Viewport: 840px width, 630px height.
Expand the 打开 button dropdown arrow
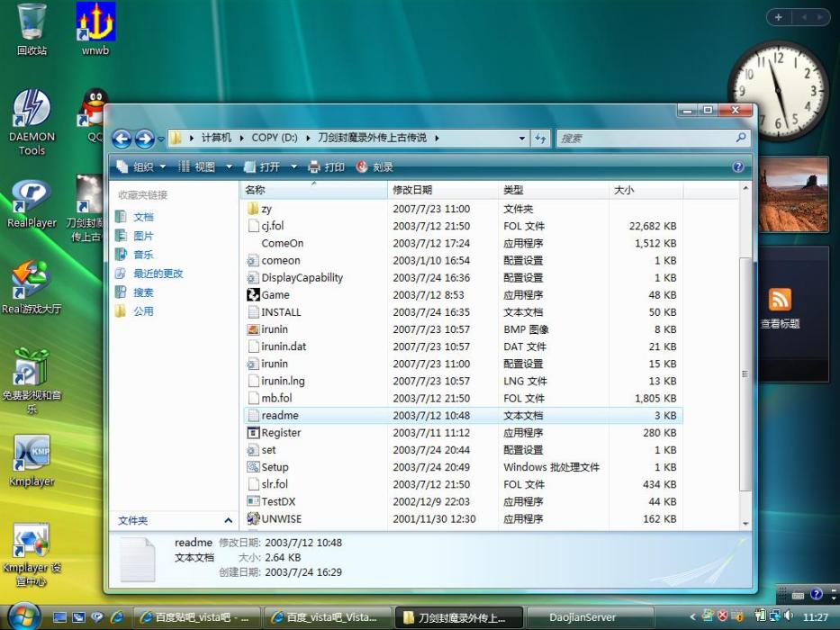[294, 167]
